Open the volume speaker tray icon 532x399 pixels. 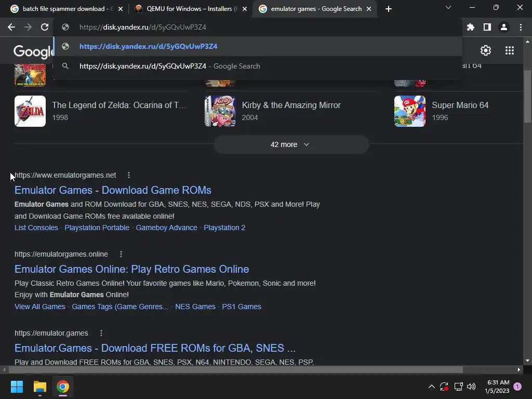(x=471, y=387)
